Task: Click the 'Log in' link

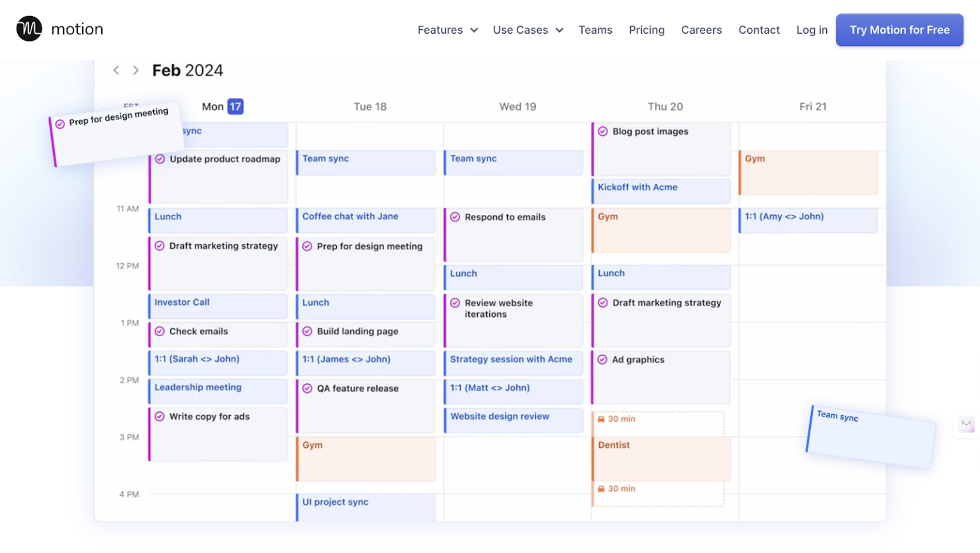Action: [x=811, y=29]
